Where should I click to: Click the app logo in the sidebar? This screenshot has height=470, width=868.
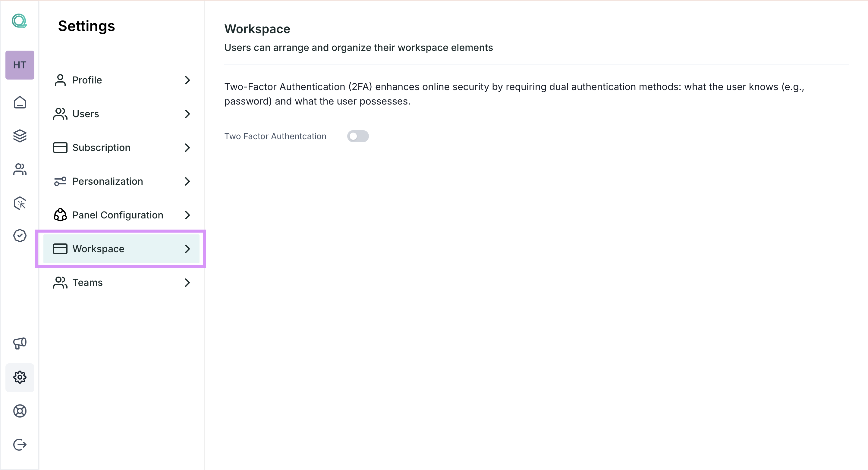(x=19, y=21)
